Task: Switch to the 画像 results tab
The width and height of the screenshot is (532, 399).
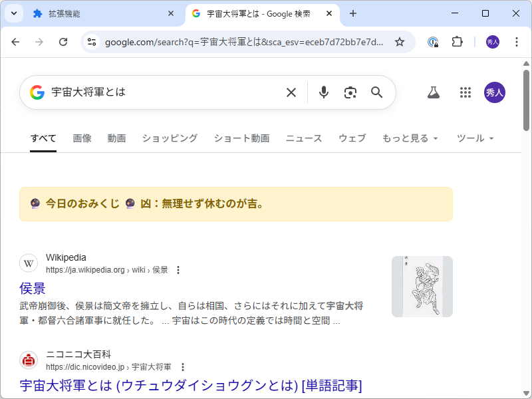Action: (x=82, y=138)
